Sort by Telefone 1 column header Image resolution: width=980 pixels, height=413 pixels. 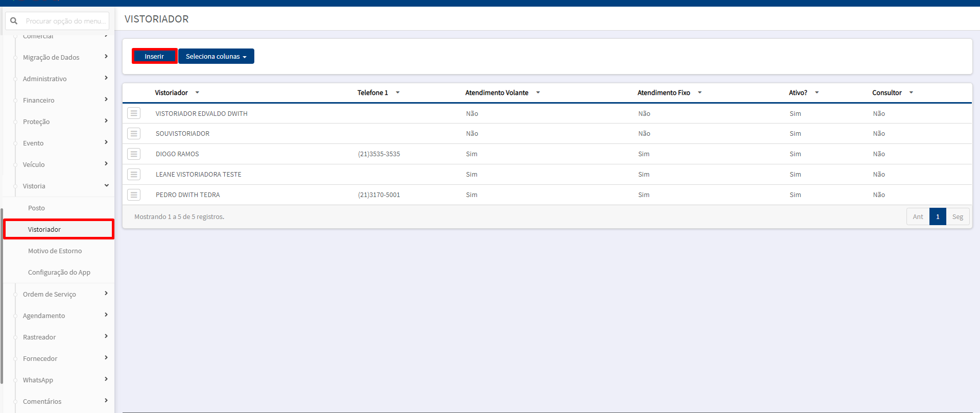pos(373,92)
